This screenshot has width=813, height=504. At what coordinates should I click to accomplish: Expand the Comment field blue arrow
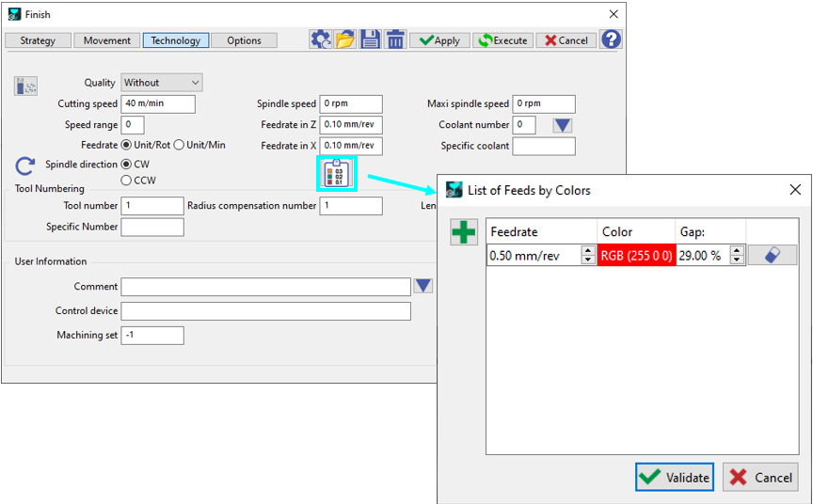pos(422,286)
